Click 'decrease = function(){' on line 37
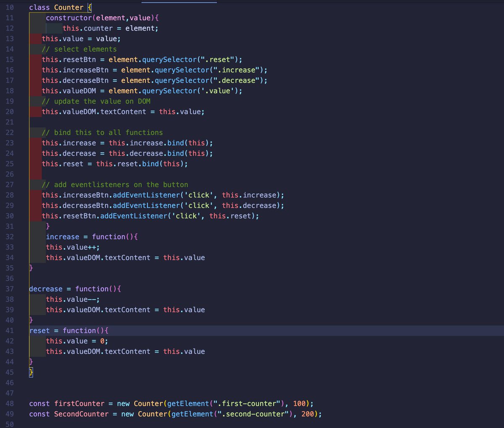The width and height of the screenshot is (504, 428). click(x=75, y=289)
